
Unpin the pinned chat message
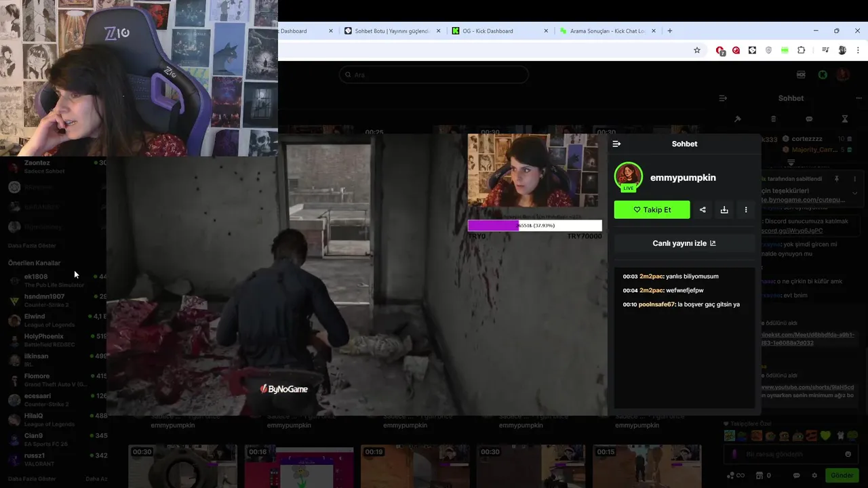[x=837, y=179]
